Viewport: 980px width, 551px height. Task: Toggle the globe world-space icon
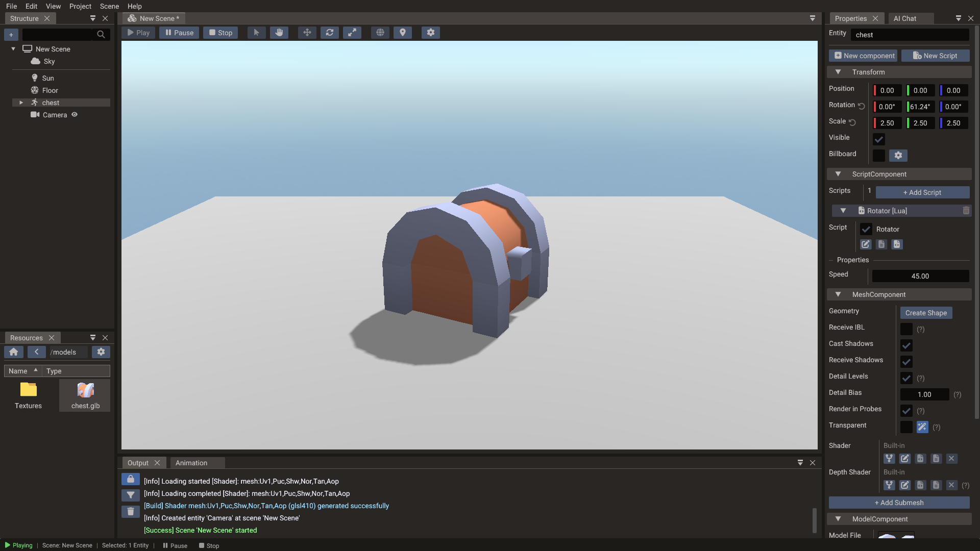[380, 33]
